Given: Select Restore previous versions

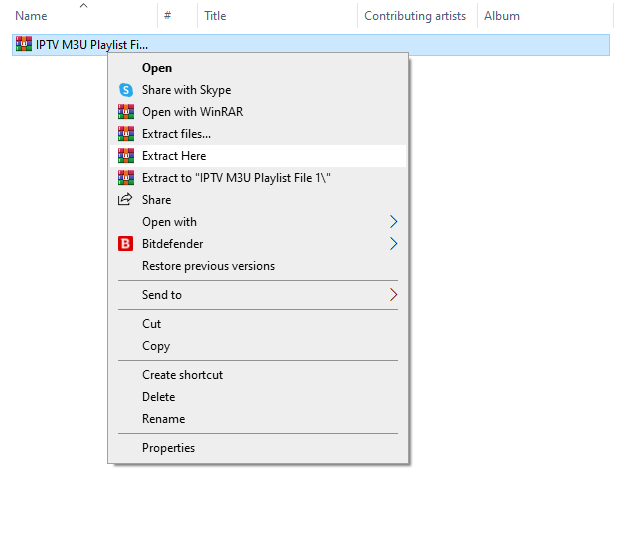Looking at the screenshot, I should 208,266.
